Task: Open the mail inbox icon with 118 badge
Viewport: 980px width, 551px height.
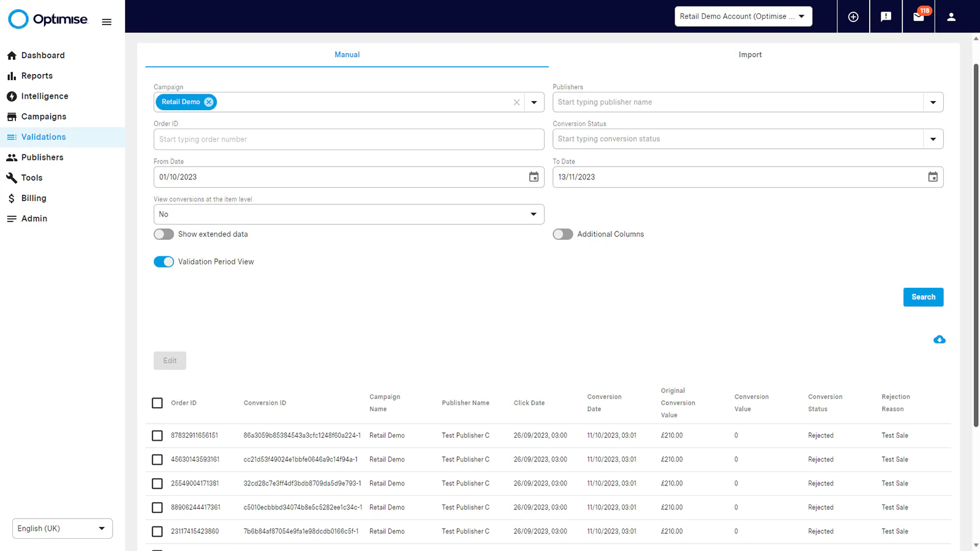Action: pos(919,17)
